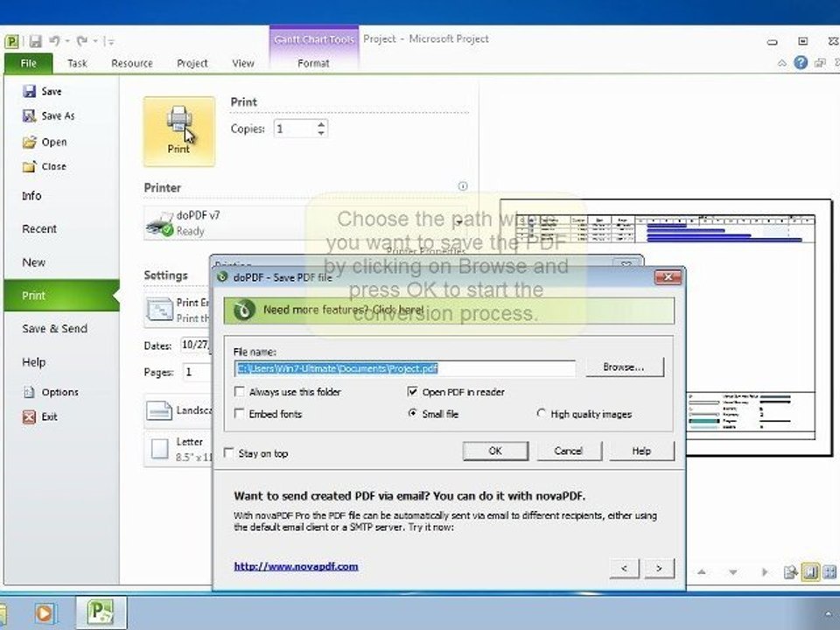Open the Landscape orientation dropdown
Screen dimensions: 840x630
click(x=178, y=411)
